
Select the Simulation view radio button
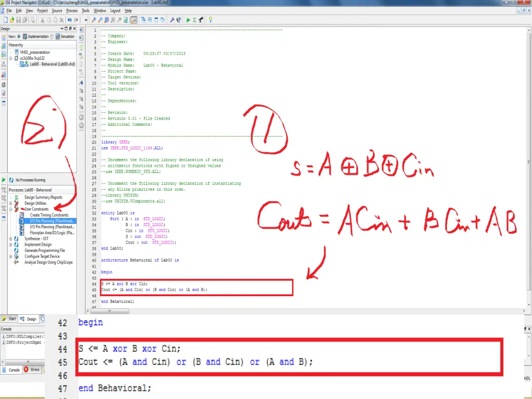pyautogui.click(x=52, y=36)
